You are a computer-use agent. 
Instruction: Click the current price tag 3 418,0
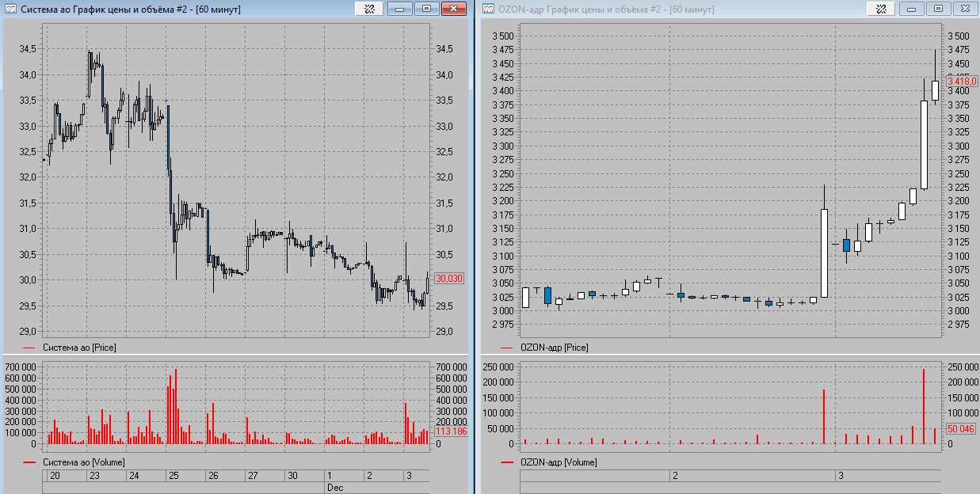tap(961, 81)
